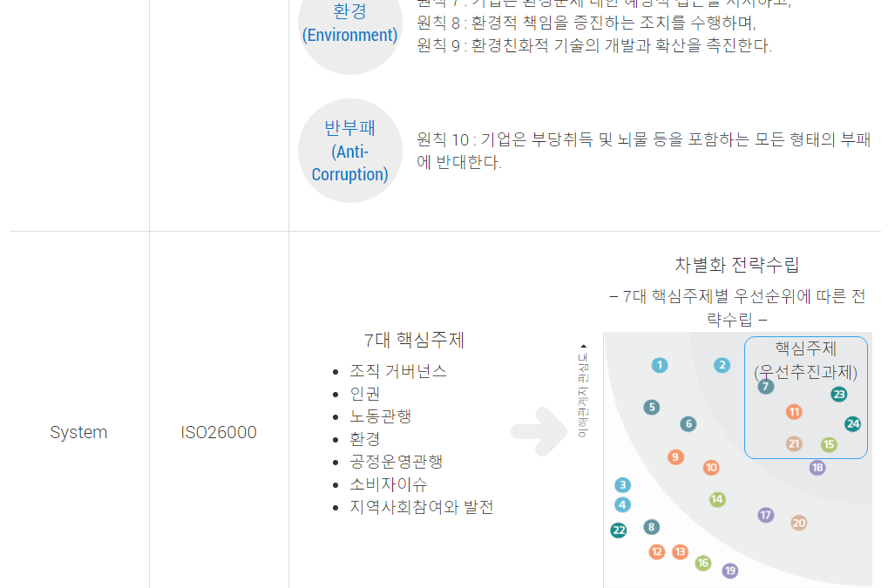Image resolution: width=888 pixels, height=588 pixels.
Task: Select the dark teal number 22 bubble
Action: (619, 531)
